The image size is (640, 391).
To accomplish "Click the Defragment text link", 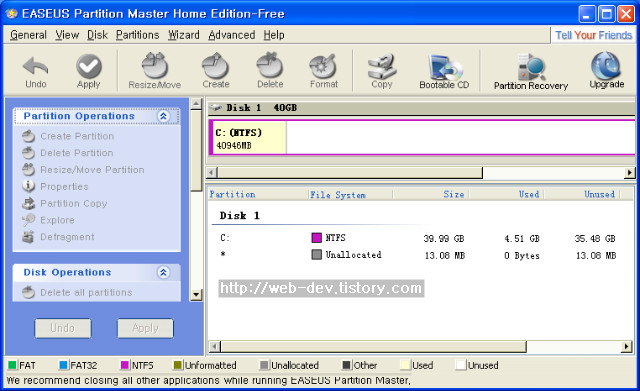I will (x=67, y=237).
